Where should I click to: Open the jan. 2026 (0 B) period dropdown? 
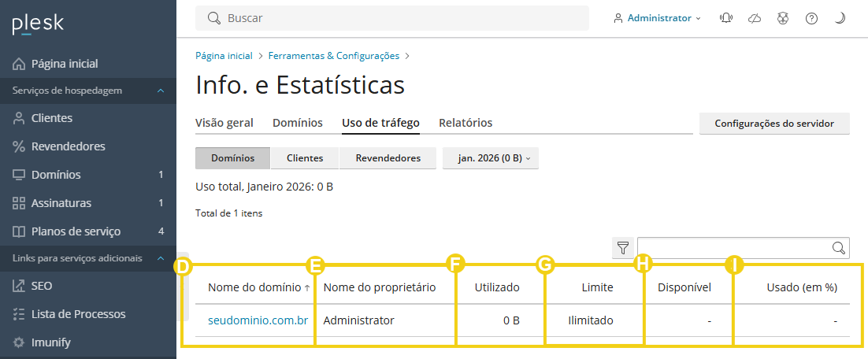[x=491, y=158]
